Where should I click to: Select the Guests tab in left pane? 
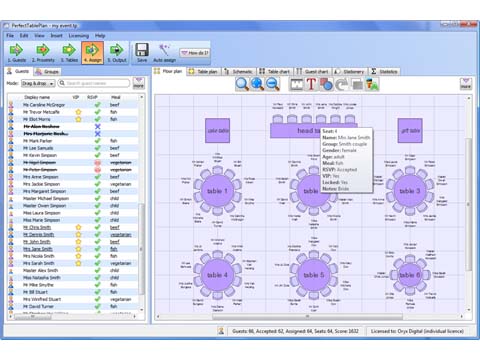click(19, 71)
